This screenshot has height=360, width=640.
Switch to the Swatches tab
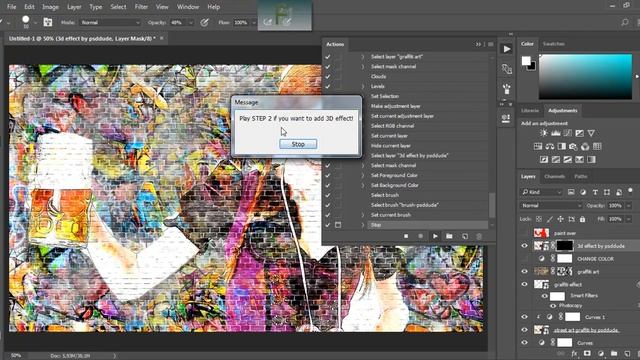coord(554,44)
